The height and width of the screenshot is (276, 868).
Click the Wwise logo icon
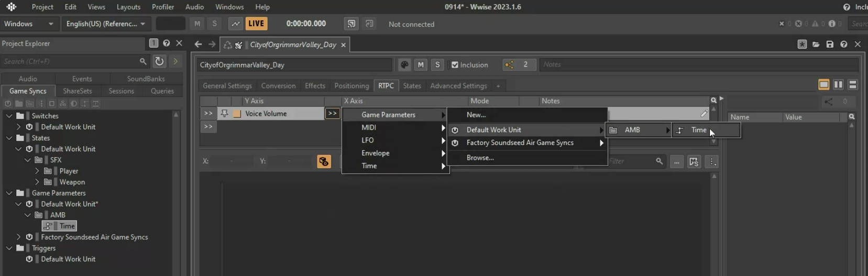(x=11, y=7)
